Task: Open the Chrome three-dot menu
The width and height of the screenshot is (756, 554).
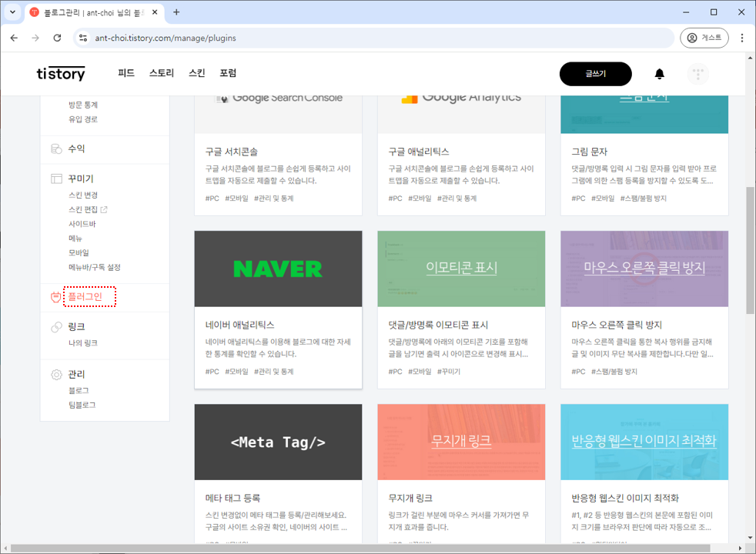Action: pyautogui.click(x=742, y=38)
